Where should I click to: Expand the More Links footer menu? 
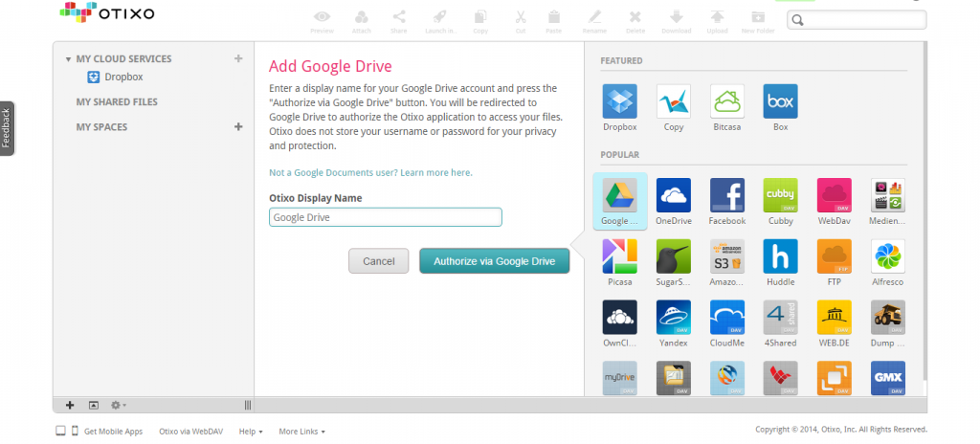coord(301,432)
